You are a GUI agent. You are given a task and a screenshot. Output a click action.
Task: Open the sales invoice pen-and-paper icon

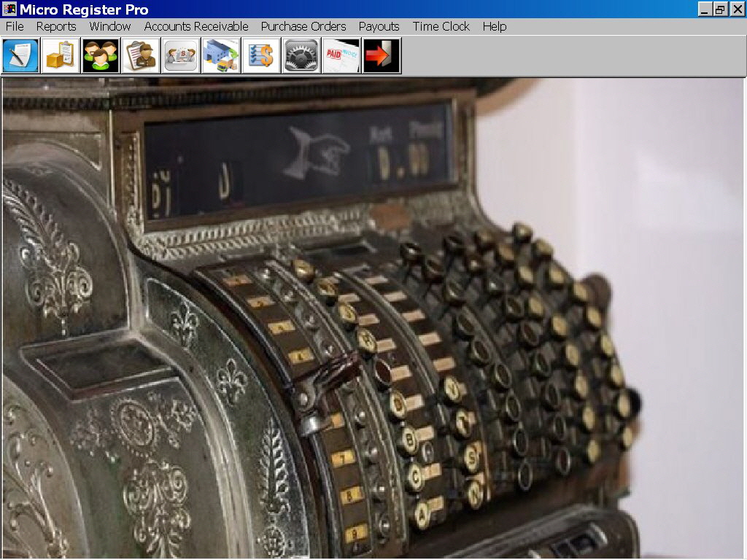tap(20, 55)
